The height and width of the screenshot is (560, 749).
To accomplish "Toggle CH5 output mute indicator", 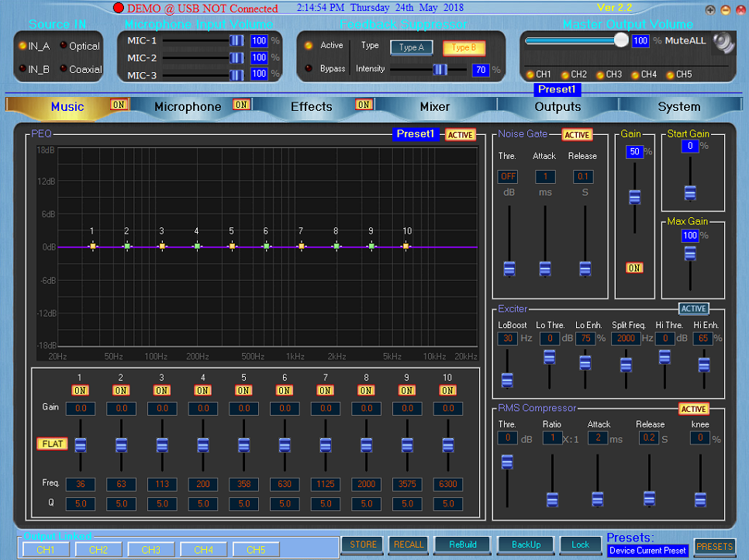I will click(670, 74).
